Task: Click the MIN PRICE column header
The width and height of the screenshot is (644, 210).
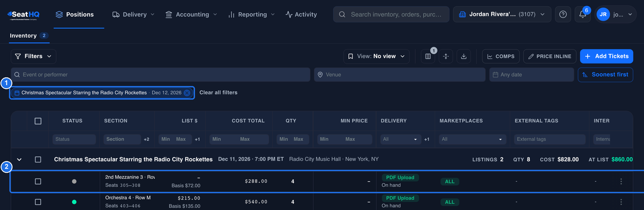Action: pos(353,121)
